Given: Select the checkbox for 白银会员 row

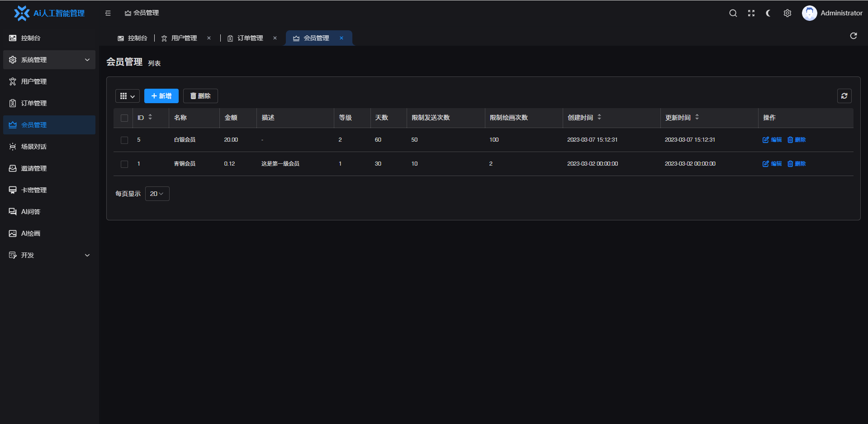Looking at the screenshot, I should [124, 140].
